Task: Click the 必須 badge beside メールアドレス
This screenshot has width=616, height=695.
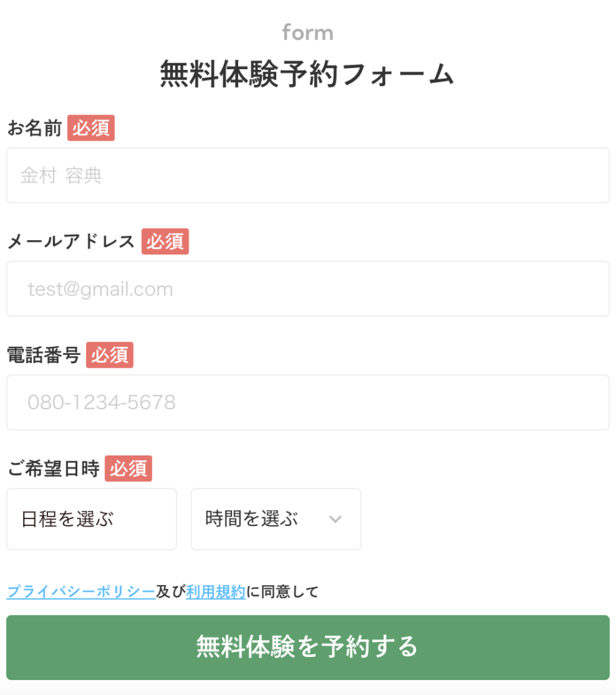Action: tap(165, 242)
